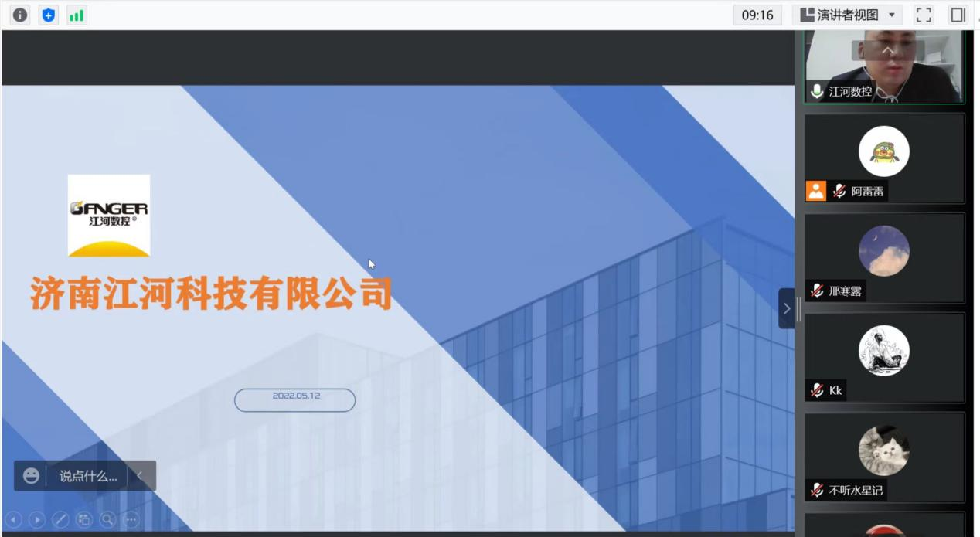Screen dimensions: 980x537
Task: Toggle the right sidebar panel layout
Action: coord(958,15)
